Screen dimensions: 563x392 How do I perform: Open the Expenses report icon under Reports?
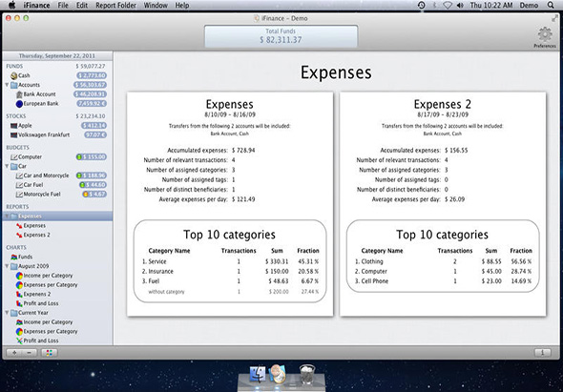19,226
